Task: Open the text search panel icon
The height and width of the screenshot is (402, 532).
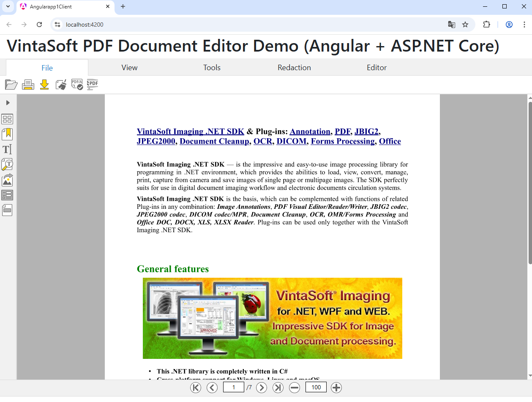Action: coord(7,164)
